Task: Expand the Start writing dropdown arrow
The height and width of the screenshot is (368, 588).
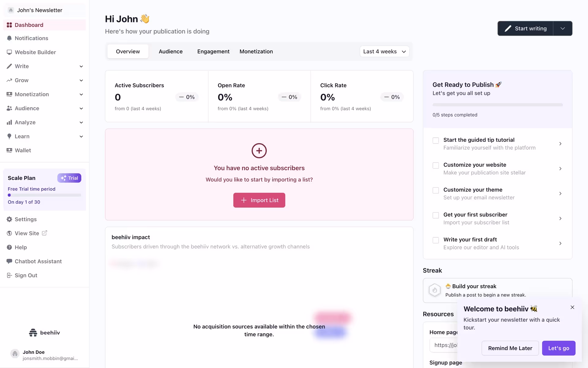Action: tap(563, 29)
